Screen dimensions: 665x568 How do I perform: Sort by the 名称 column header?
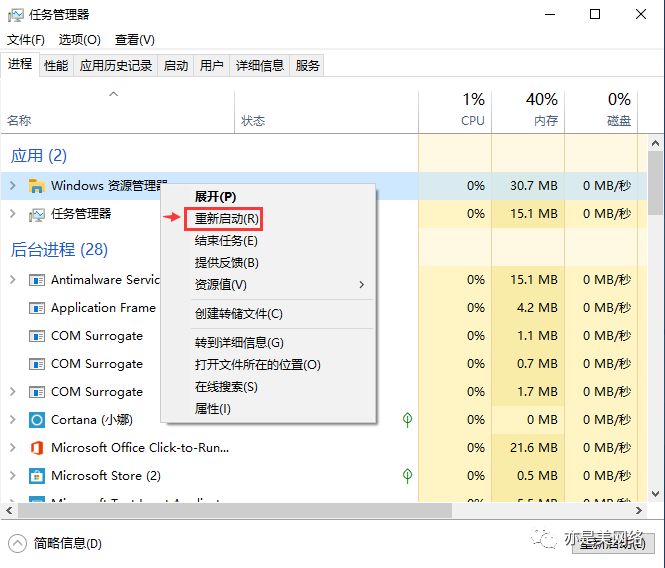117,112
